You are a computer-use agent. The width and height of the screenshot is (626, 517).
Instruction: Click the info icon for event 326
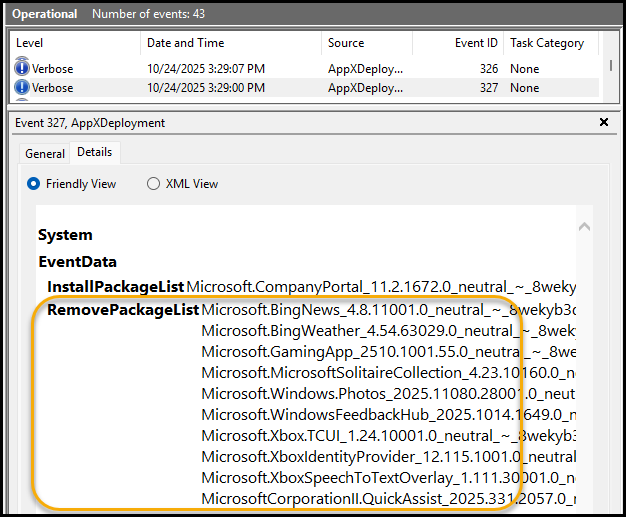23,69
